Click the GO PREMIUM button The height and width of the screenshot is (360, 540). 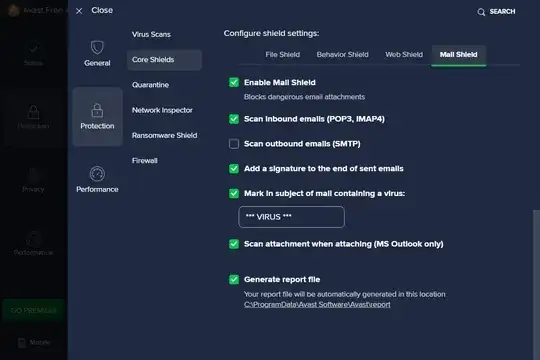click(34, 310)
